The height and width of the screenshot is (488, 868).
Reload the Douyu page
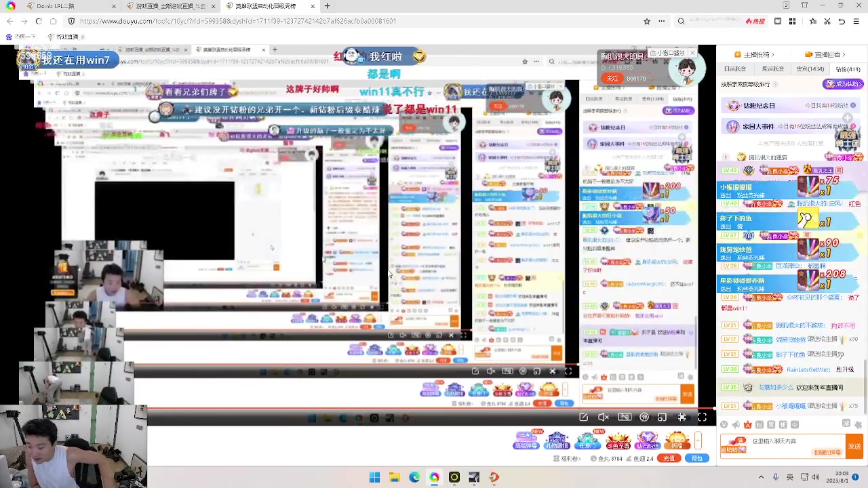(39, 21)
